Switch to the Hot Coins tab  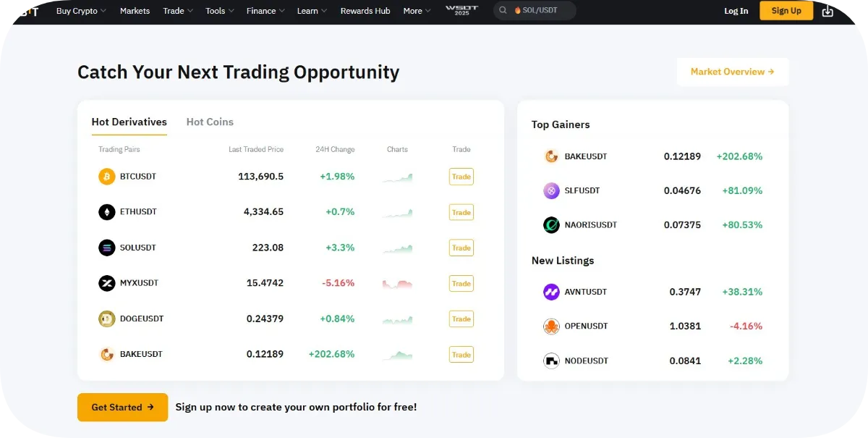tap(210, 122)
